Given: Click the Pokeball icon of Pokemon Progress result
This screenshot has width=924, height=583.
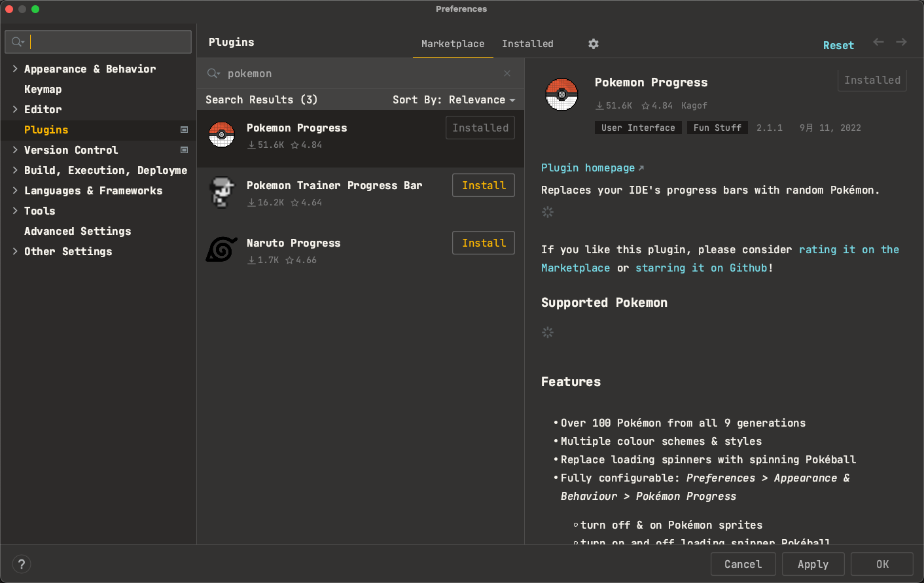Looking at the screenshot, I should tap(222, 135).
